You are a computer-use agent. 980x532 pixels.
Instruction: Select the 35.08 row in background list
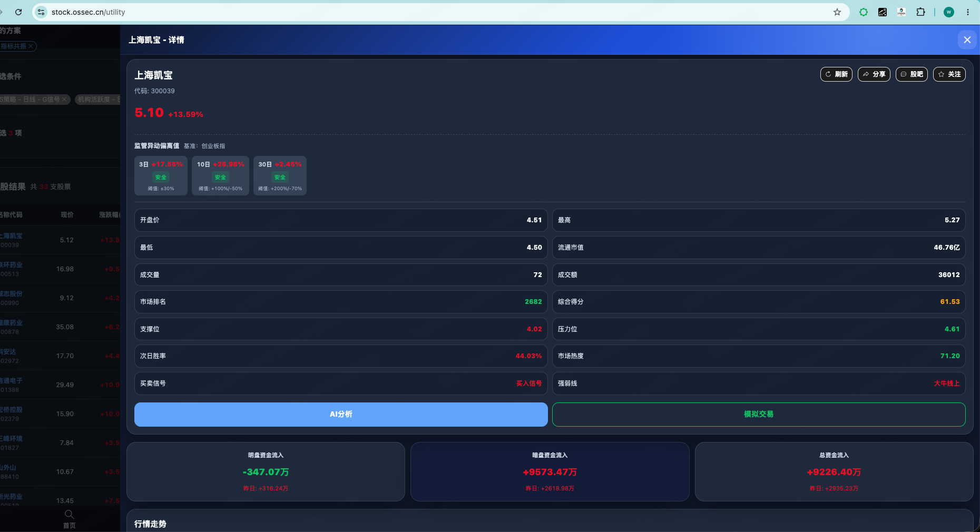pyautogui.click(x=60, y=327)
